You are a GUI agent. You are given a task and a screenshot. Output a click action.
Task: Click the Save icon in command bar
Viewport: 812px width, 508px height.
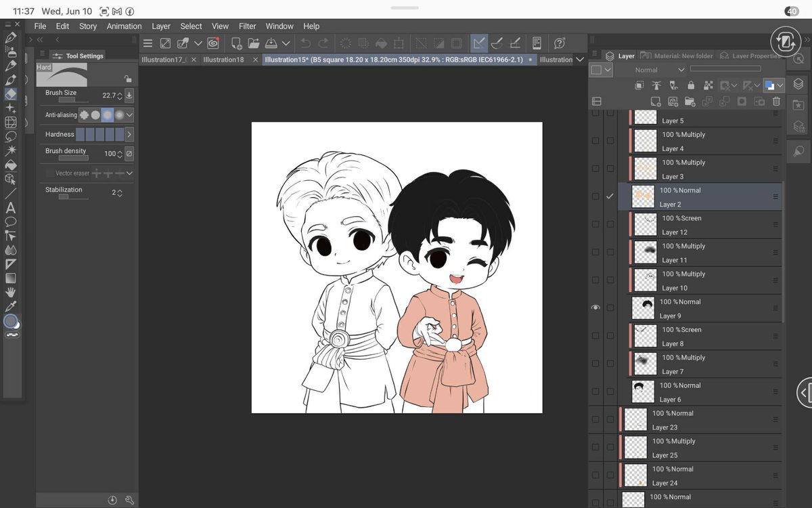click(x=271, y=43)
